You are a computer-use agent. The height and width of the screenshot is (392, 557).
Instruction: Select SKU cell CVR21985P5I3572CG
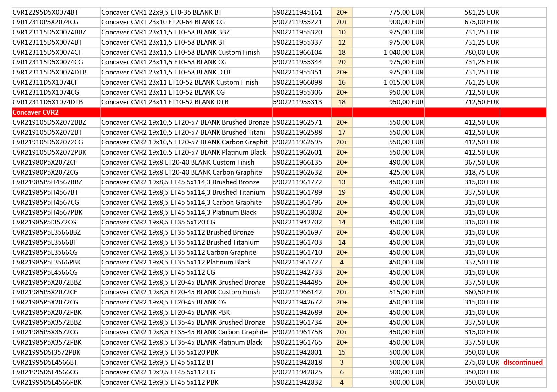[x=45, y=222]
